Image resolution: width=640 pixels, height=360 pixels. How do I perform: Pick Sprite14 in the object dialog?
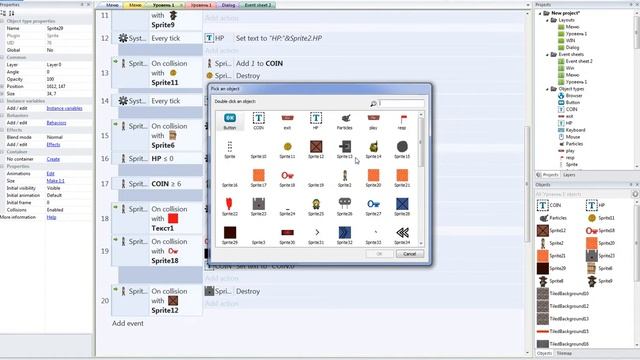pos(373,150)
